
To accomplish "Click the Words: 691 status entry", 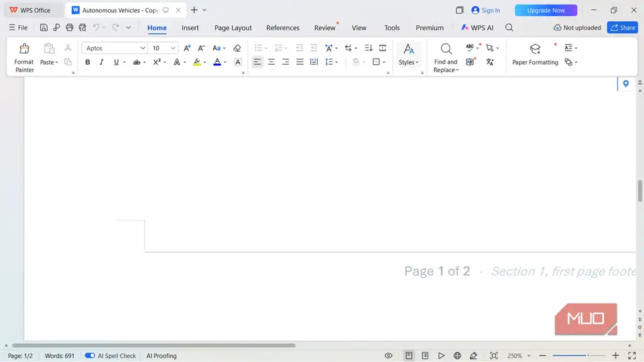I will [60, 356].
